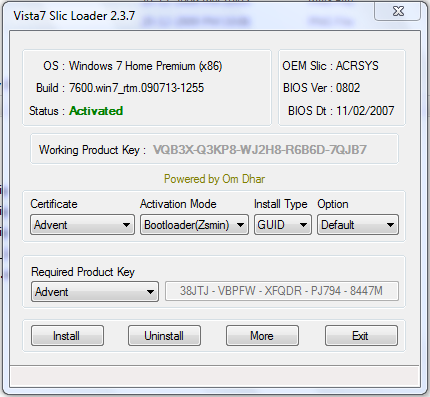This screenshot has width=430, height=397.
Task: Click the Powered by Om Dhar text
Action: tap(214, 179)
